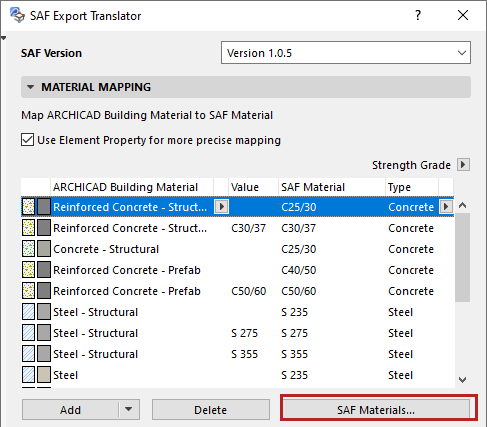The width and height of the screenshot is (487, 427).
Task: Click color swatch of Concrete - Structural row
Action: click(44, 249)
